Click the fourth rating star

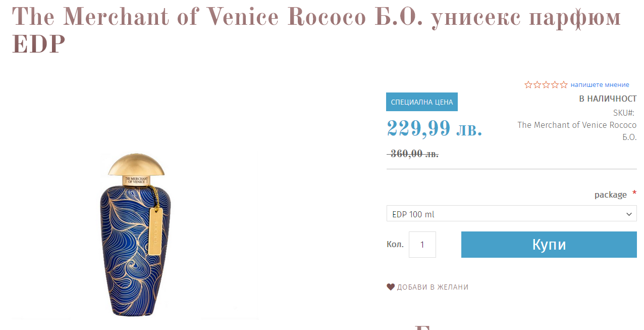pos(555,85)
